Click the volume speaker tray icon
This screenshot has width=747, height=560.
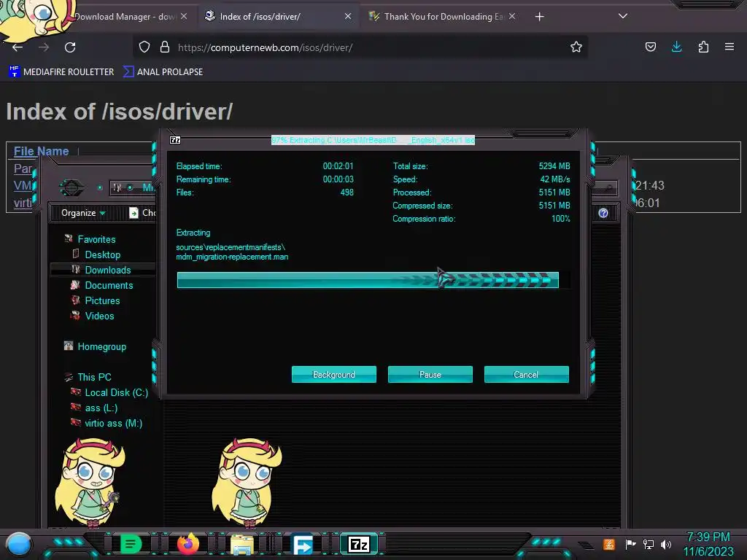[x=665, y=544]
